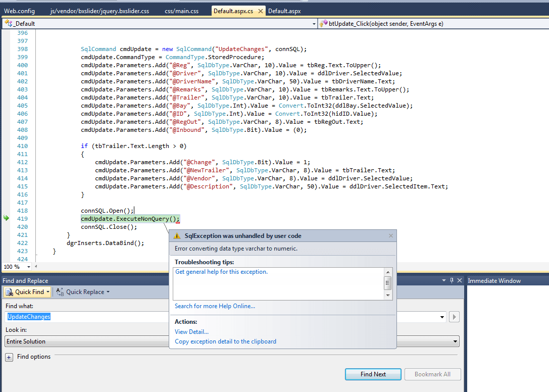
Task: Copy exception detail to the clipboard
Action: (x=225, y=341)
